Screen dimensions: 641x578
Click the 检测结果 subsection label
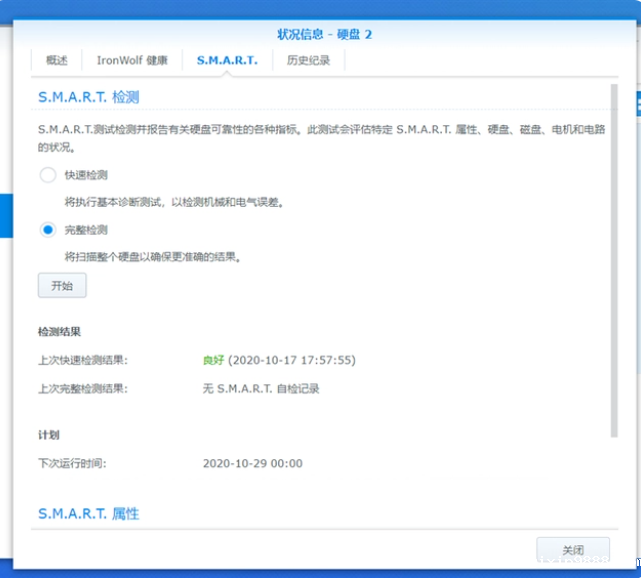click(x=59, y=331)
